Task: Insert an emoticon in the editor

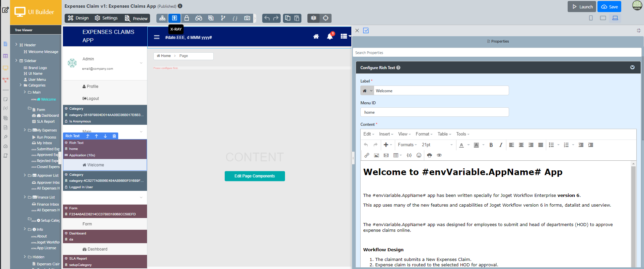Action: [419, 155]
